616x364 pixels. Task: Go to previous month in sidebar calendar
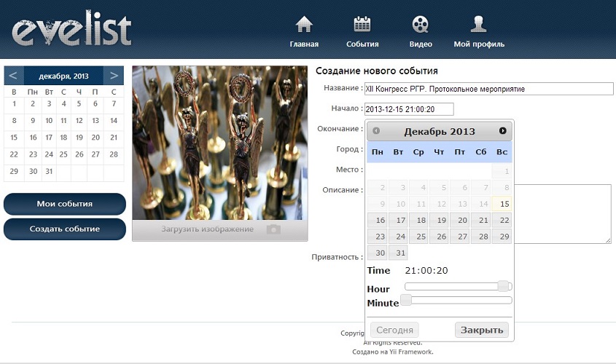point(13,75)
